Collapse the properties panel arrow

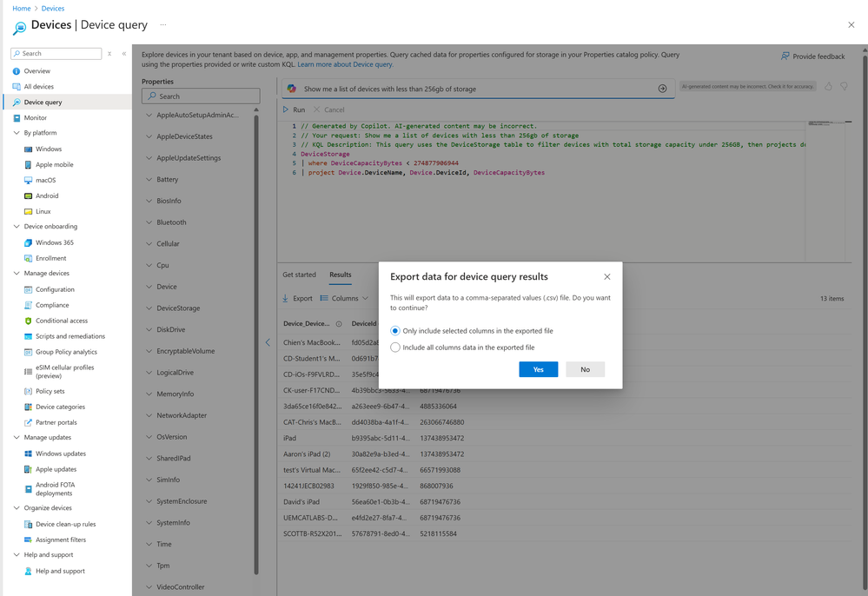[x=268, y=342]
